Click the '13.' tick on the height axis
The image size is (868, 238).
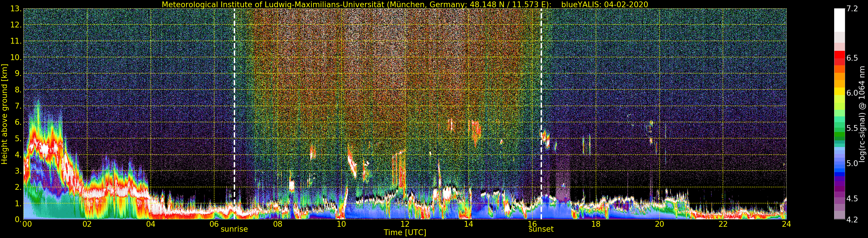point(16,9)
